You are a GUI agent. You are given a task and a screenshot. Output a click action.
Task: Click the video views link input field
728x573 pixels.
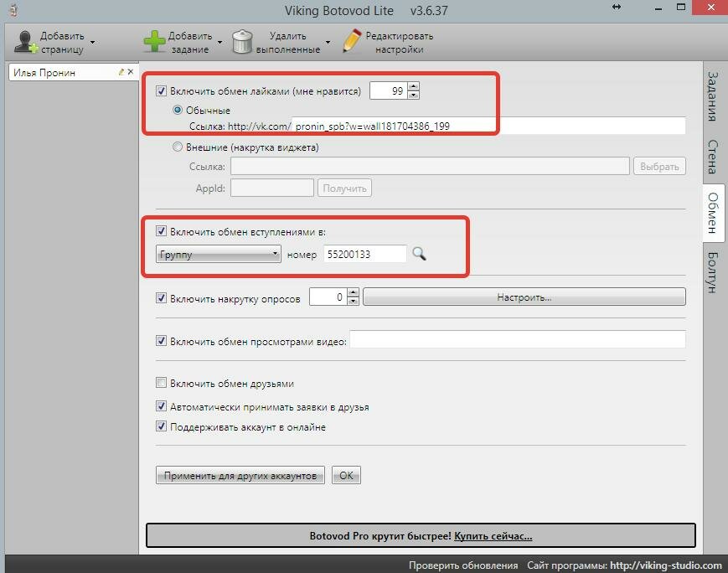[x=518, y=339]
